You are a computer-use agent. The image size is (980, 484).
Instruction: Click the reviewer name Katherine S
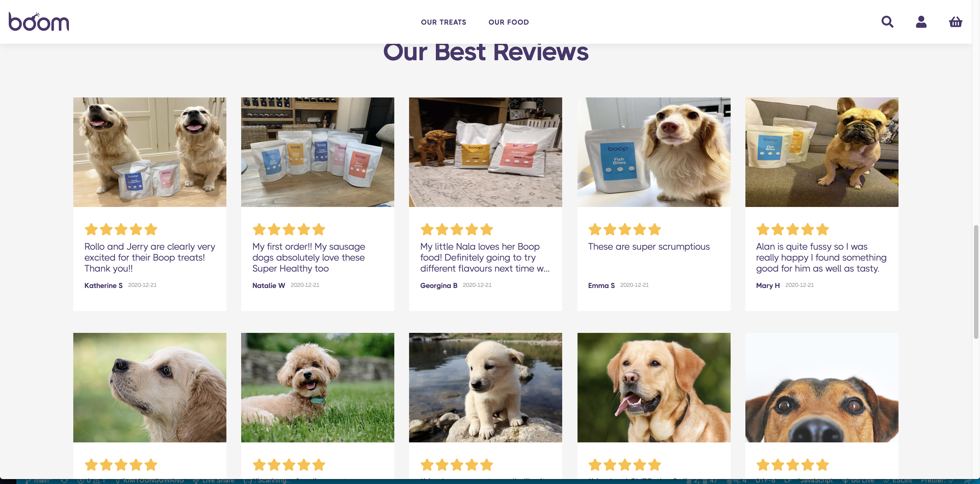tap(103, 285)
